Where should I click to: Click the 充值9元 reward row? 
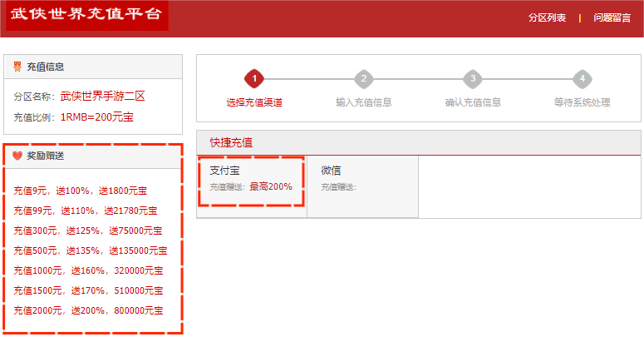81,191
